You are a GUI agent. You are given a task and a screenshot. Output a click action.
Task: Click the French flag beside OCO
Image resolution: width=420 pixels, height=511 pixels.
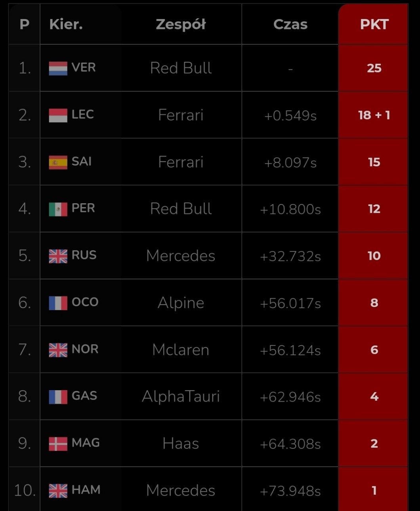click(58, 303)
